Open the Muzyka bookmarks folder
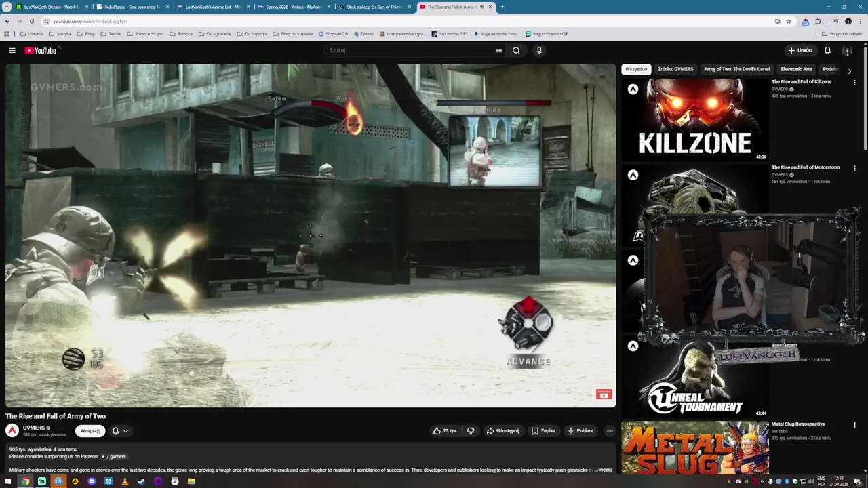Viewport: 868px width, 488px height. coord(60,33)
